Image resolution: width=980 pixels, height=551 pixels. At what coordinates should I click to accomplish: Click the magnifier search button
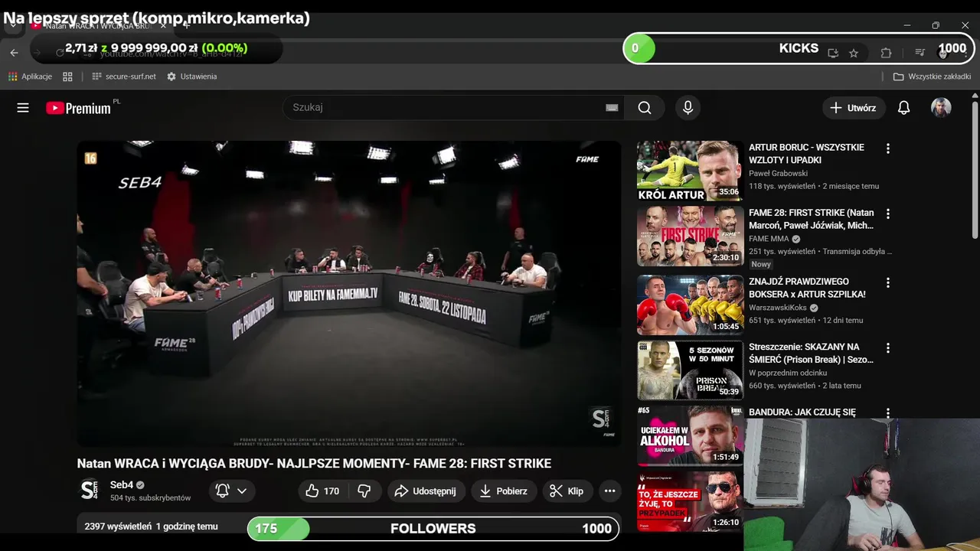(645, 108)
